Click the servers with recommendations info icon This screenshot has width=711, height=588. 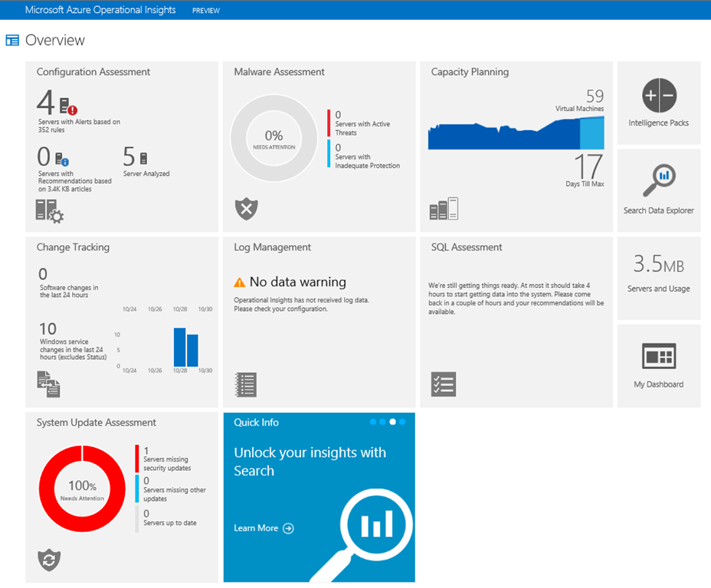click(61, 159)
